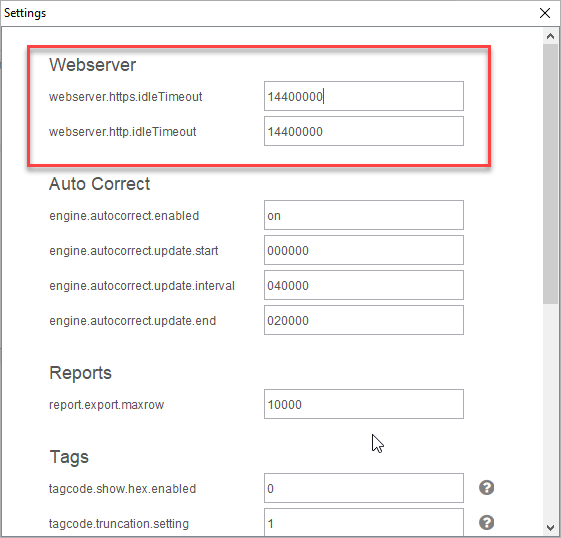Click the Reports section heading
Viewport: 561px width, 538px height.
pyautogui.click(x=81, y=373)
